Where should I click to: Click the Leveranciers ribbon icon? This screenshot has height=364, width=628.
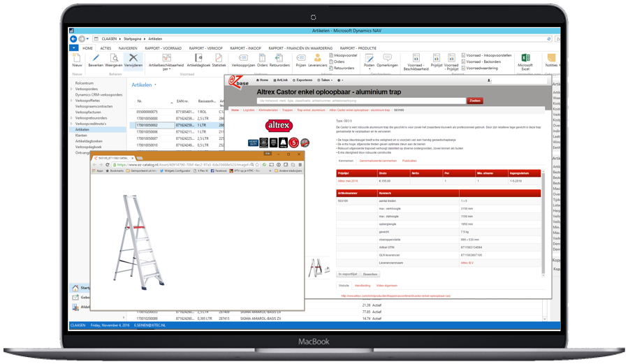click(317, 59)
